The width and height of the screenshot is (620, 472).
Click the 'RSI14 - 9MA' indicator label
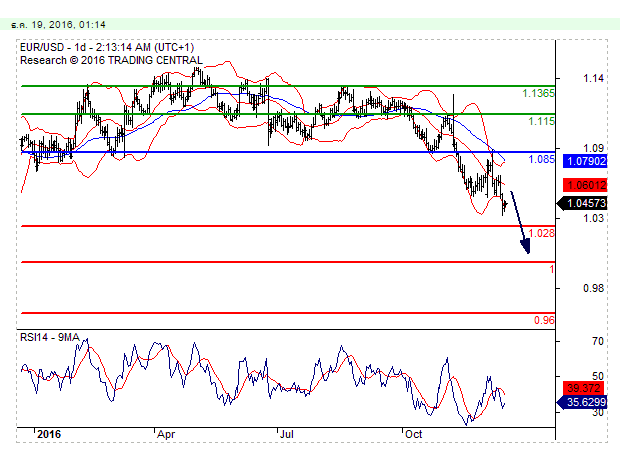tap(50, 337)
